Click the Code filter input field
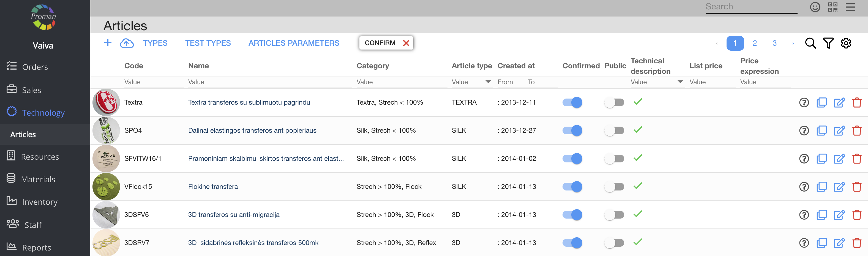868x256 pixels. point(153,82)
